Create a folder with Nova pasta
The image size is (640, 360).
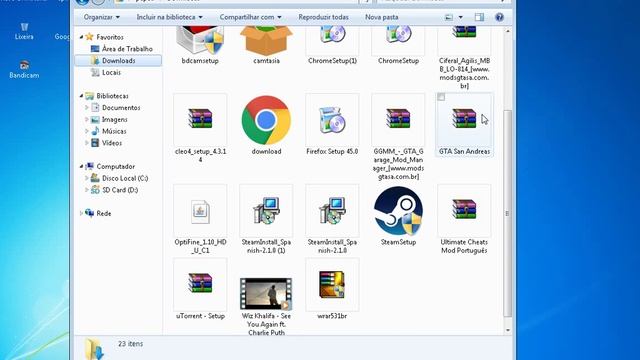click(382, 17)
